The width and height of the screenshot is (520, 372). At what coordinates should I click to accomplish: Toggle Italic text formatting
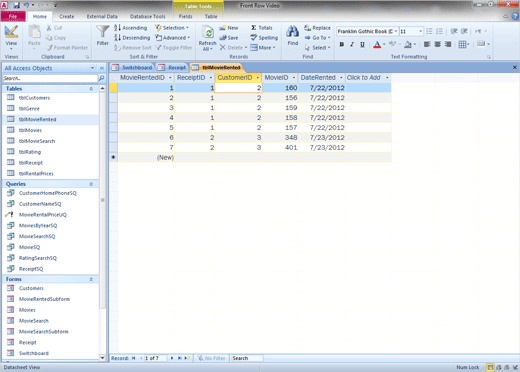352,44
